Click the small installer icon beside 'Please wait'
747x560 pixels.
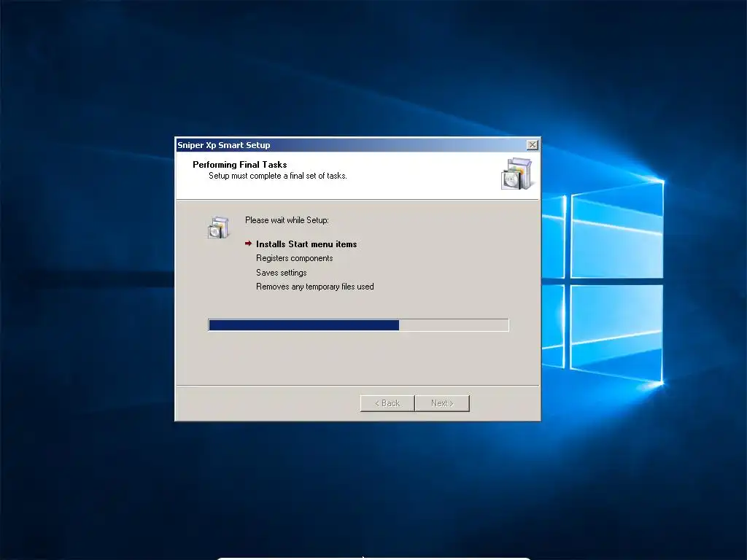click(x=219, y=227)
